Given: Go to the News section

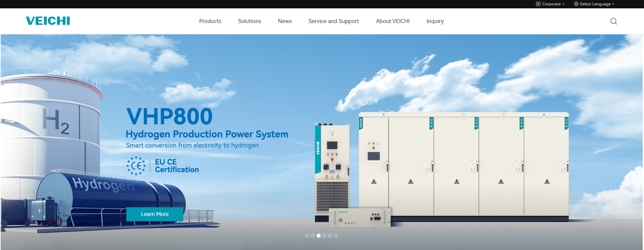Looking at the screenshot, I should click(x=285, y=21).
